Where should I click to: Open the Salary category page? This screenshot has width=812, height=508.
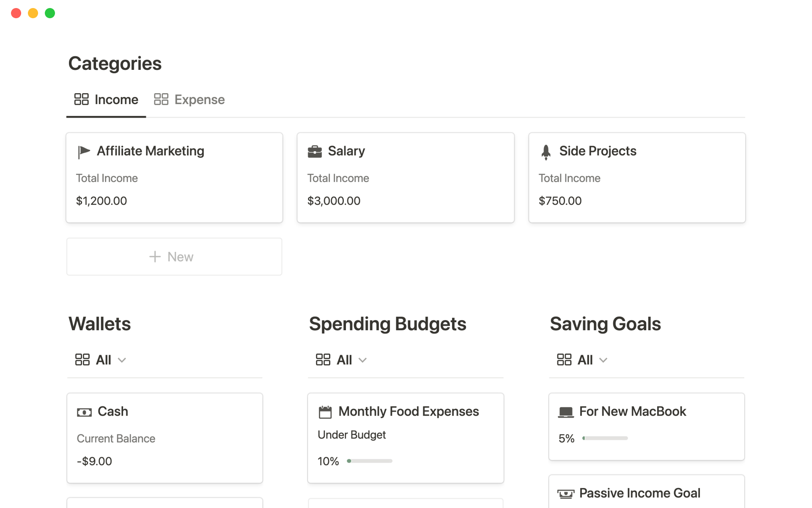pos(346,151)
